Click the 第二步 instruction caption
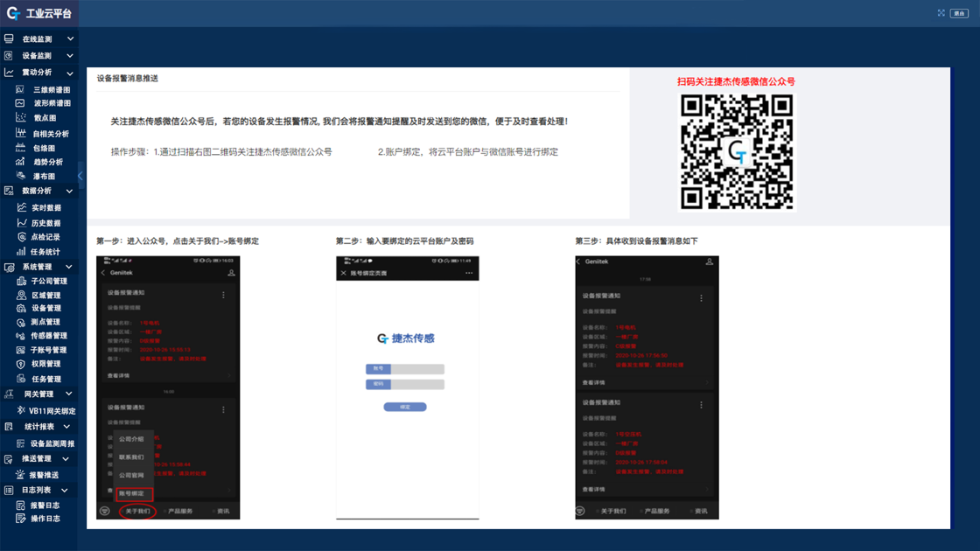 coord(405,241)
